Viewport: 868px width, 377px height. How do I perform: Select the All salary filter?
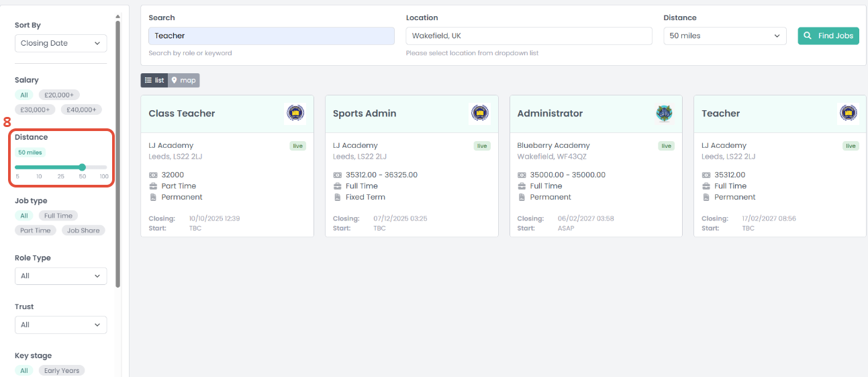[24, 95]
